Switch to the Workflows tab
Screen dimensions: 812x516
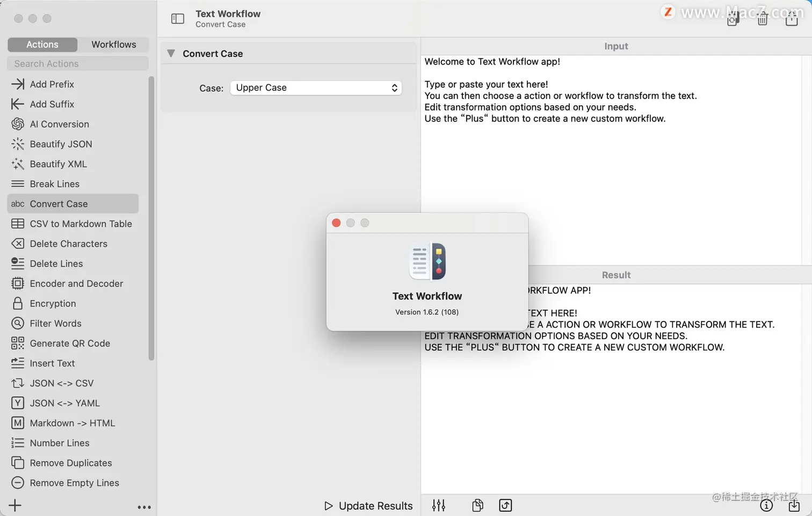point(114,45)
